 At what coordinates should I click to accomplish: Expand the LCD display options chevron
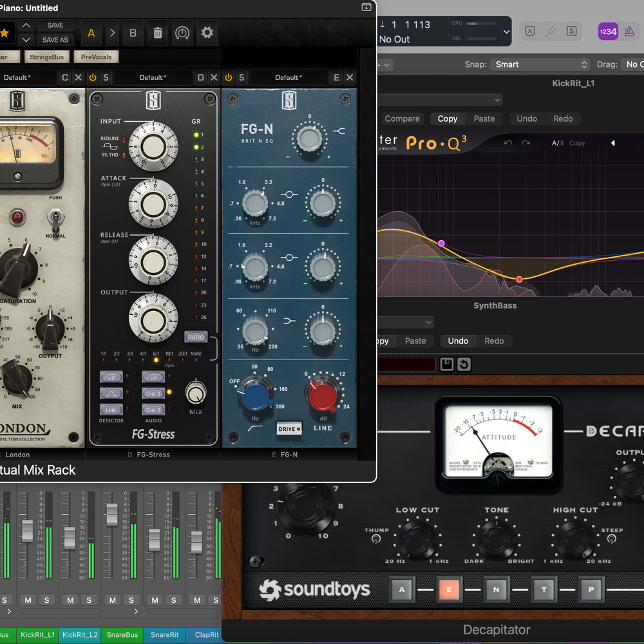(x=506, y=32)
